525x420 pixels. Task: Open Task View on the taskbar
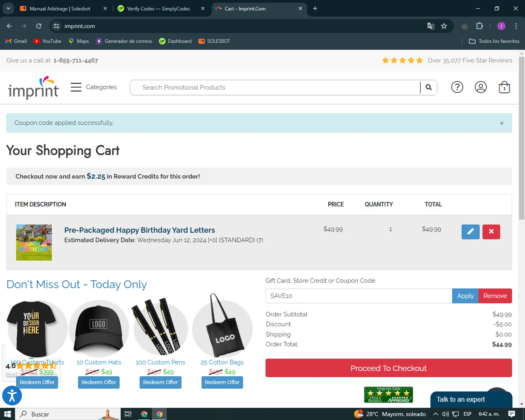[x=128, y=414]
